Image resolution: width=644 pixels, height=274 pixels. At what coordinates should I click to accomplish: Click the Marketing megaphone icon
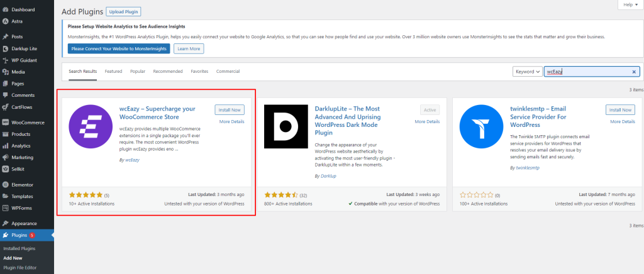tap(5, 158)
